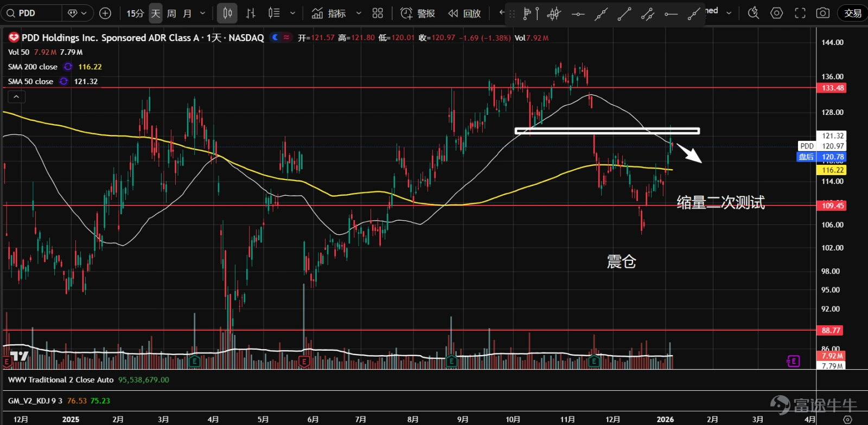
Task: Open chart settings hexagon icon
Action: coord(777,13)
